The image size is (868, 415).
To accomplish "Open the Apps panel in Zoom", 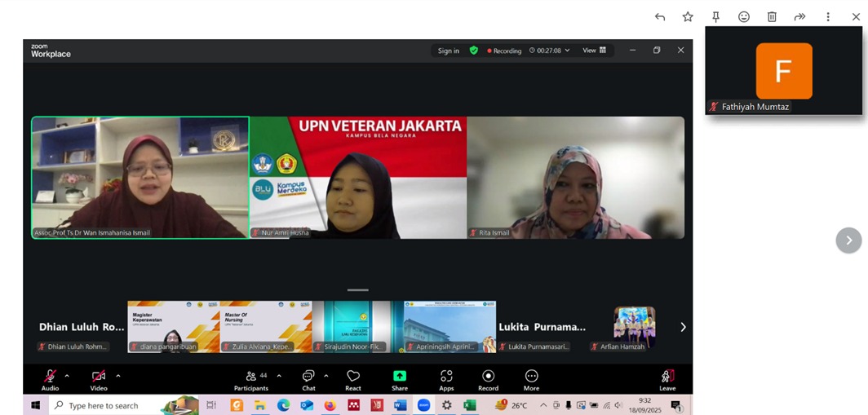I will [x=446, y=376].
